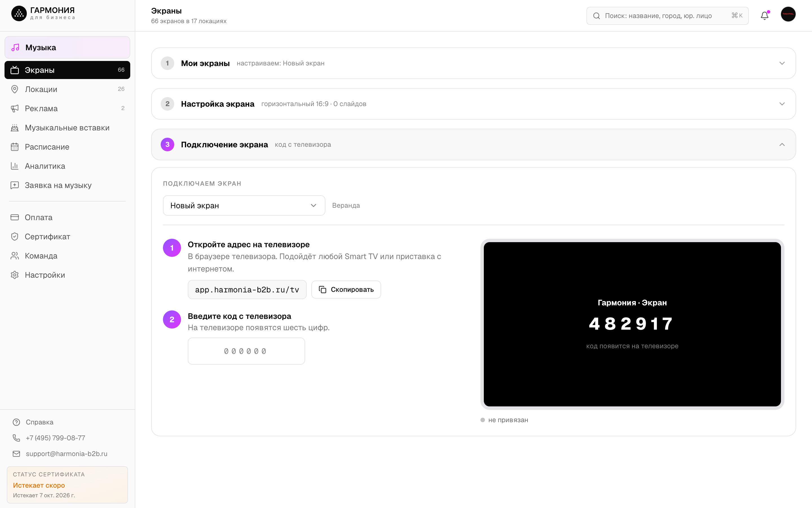
Task: Open Заявка на музыку
Action: coord(67,185)
